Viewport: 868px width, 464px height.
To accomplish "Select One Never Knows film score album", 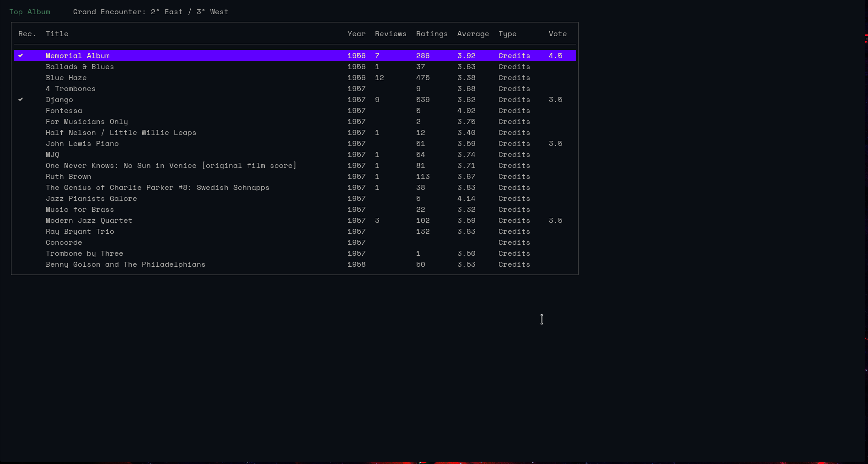I will click(171, 166).
